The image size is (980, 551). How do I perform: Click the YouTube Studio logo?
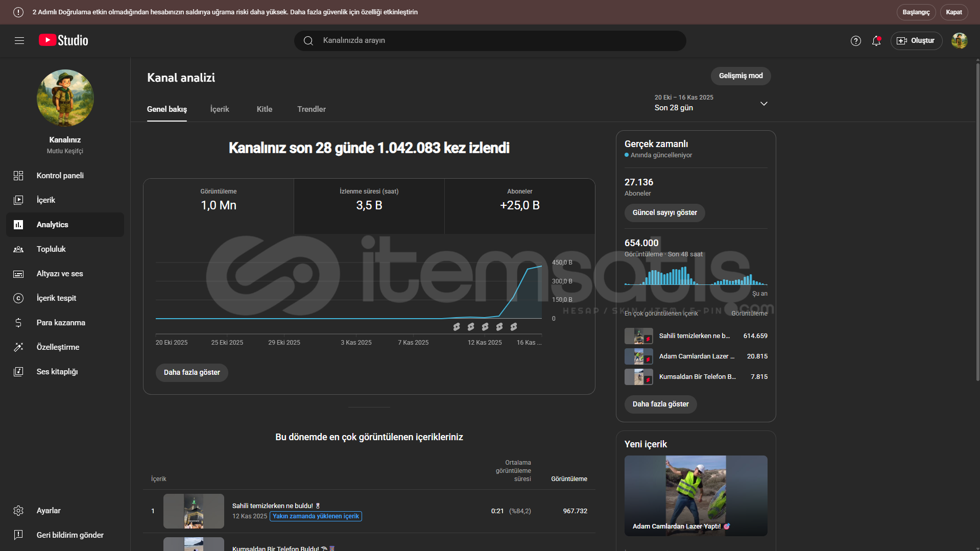coord(63,40)
